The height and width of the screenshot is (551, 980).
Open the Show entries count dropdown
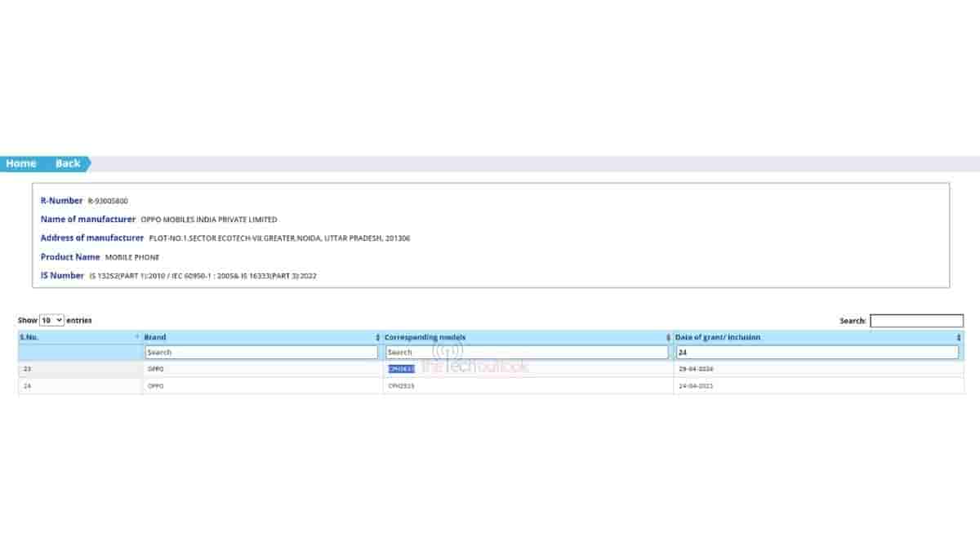(51, 321)
